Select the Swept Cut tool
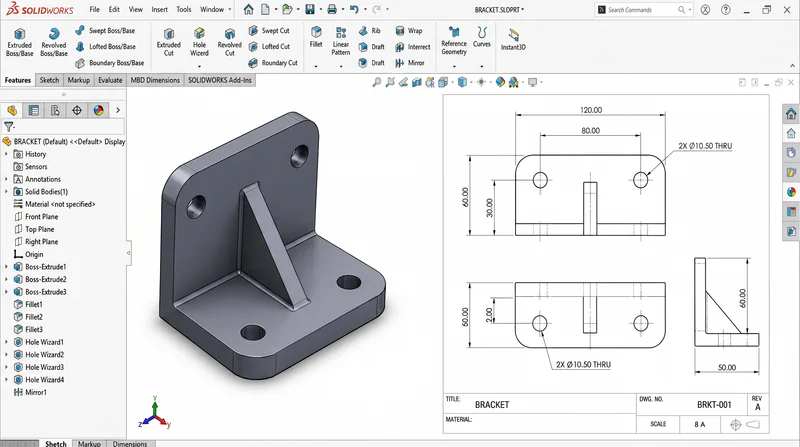Image resolution: width=800 pixels, height=447 pixels. click(x=269, y=31)
